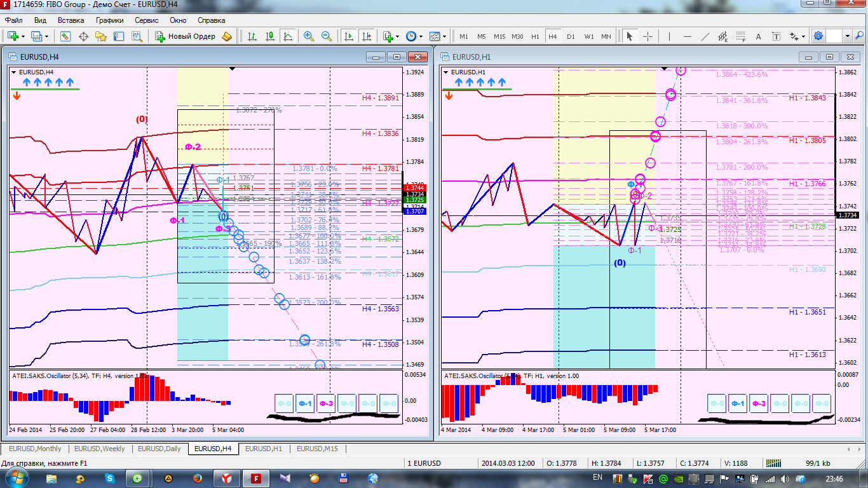Switch chart type to Bar chart
Screen dimensions: 868x488
click(x=252, y=36)
